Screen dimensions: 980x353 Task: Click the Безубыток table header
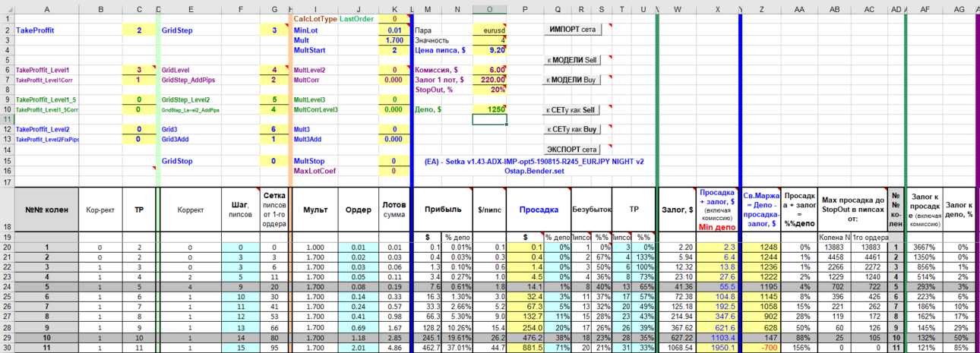coord(591,210)
